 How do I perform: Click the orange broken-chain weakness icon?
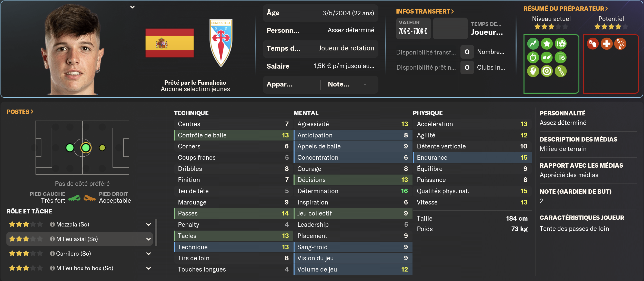[x=620, y=44]
